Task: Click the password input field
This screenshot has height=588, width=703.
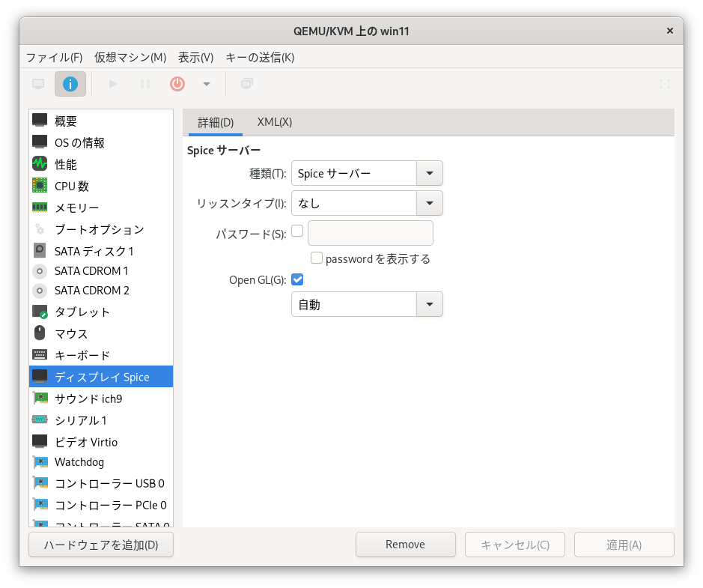Action: pos(371,233)
